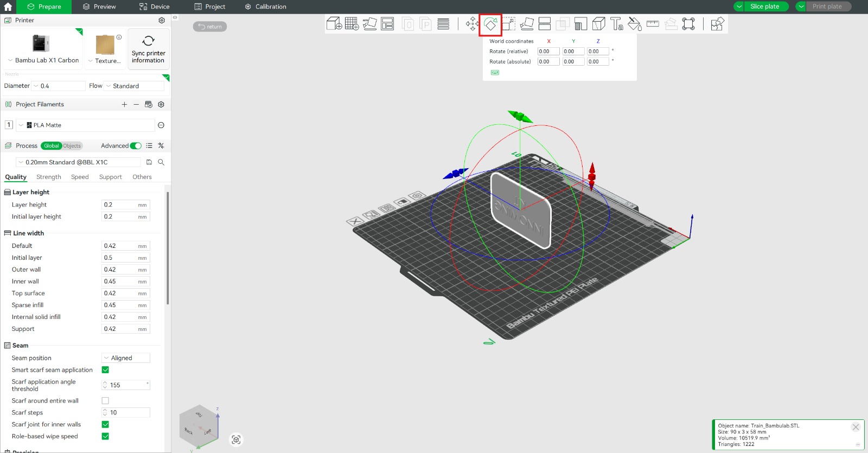868x453 pixels.
Task: Open the Preview tab
Action: click(x=99, y=7)
